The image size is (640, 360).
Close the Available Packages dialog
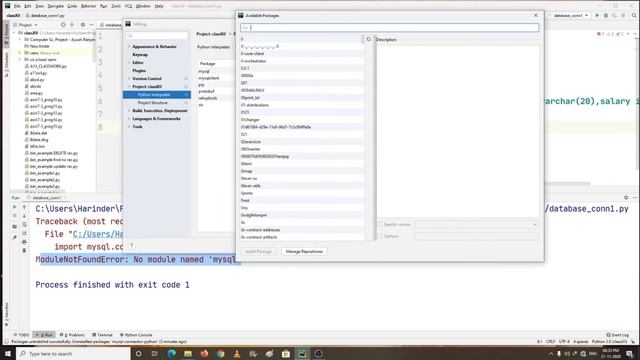point(536,15)
